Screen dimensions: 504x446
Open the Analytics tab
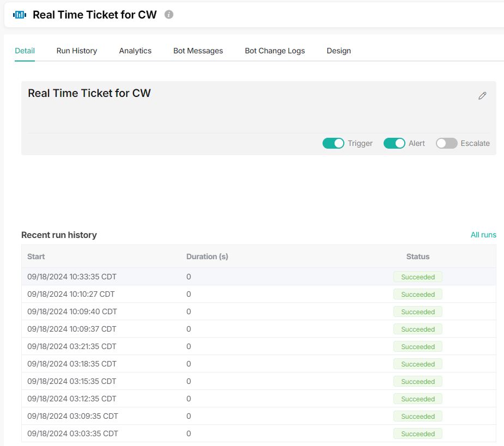coord(135,51)
